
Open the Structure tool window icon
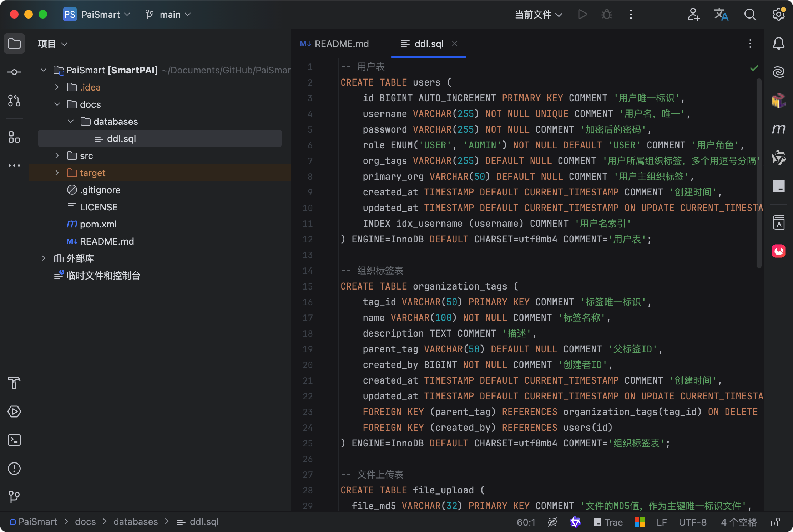[x=14, y=137]
